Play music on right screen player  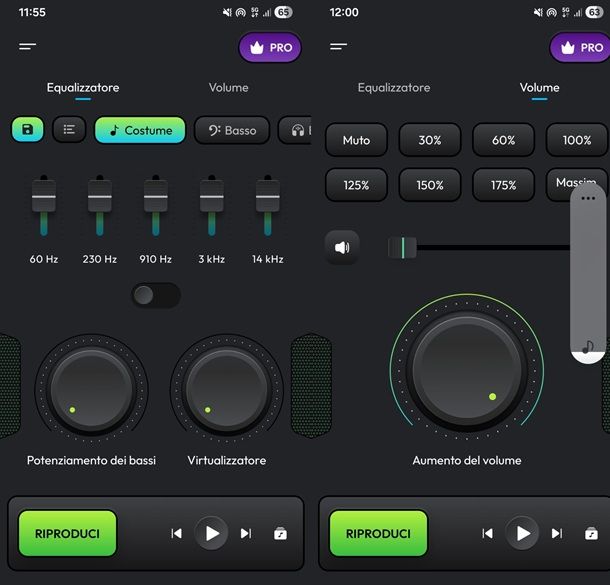(522, 533)
